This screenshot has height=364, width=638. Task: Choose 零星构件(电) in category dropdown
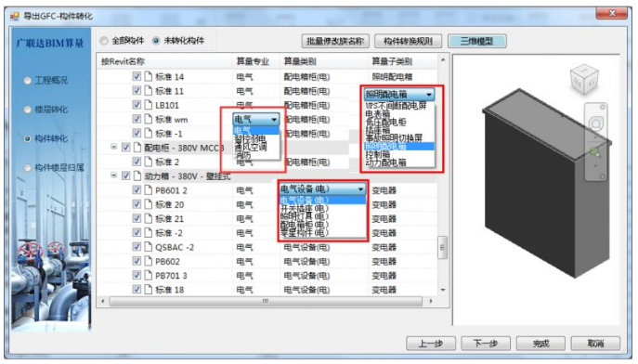[x=304, y=233]
